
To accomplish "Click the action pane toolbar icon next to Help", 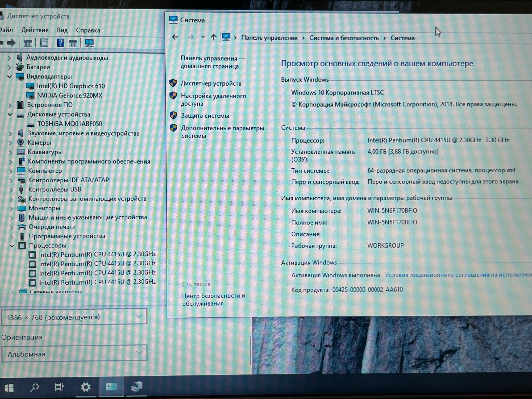I will [x=73, y=43].
